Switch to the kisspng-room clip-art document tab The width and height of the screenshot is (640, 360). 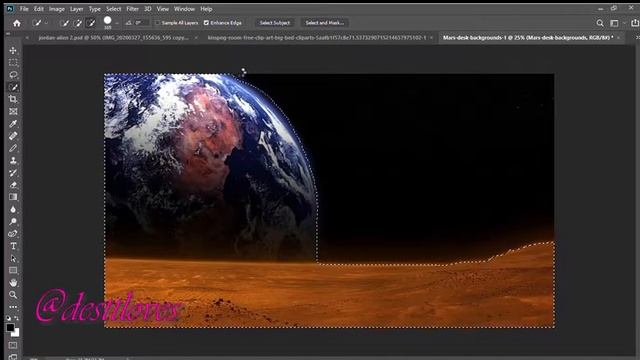317,38
